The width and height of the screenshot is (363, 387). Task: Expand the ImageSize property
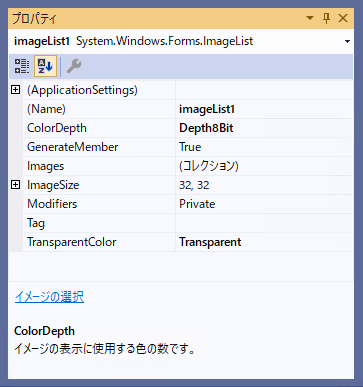point(16,185)
